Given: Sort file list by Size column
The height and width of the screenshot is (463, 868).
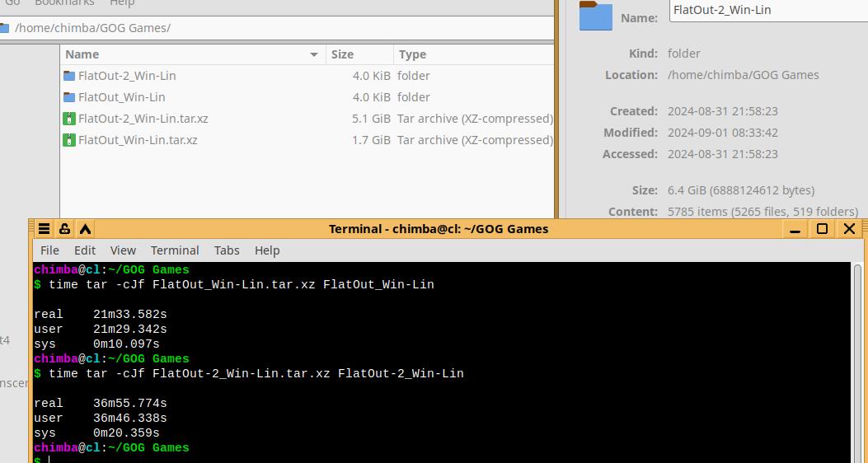Looking at the screenshot, I should (360, 54).
